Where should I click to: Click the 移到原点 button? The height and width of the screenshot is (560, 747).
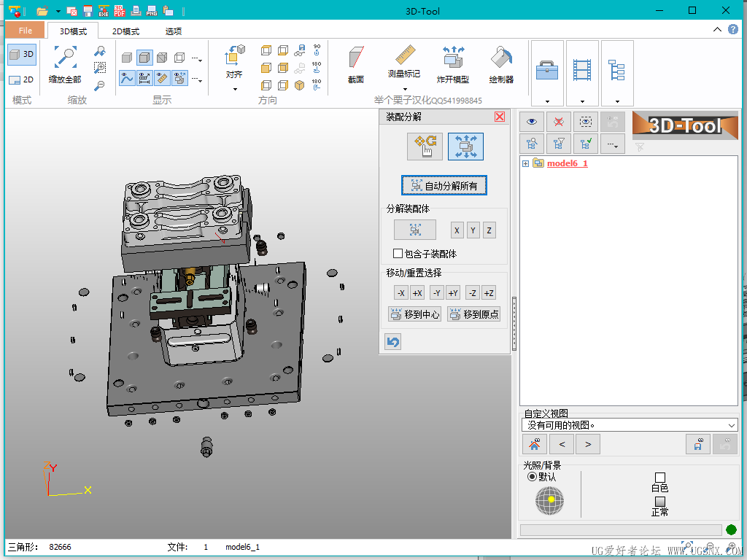(473, 314)
